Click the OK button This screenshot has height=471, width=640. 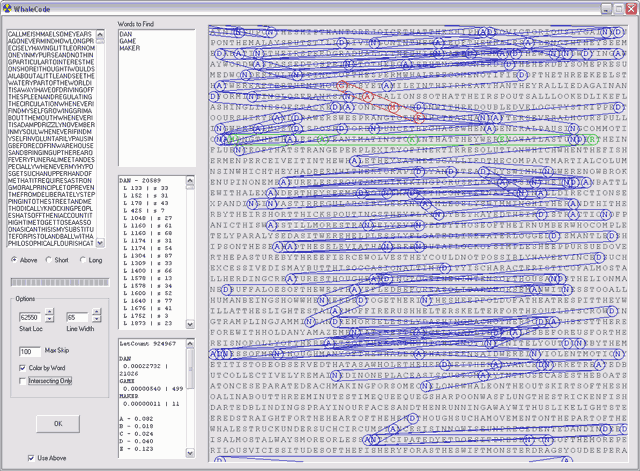click(58, 424)
